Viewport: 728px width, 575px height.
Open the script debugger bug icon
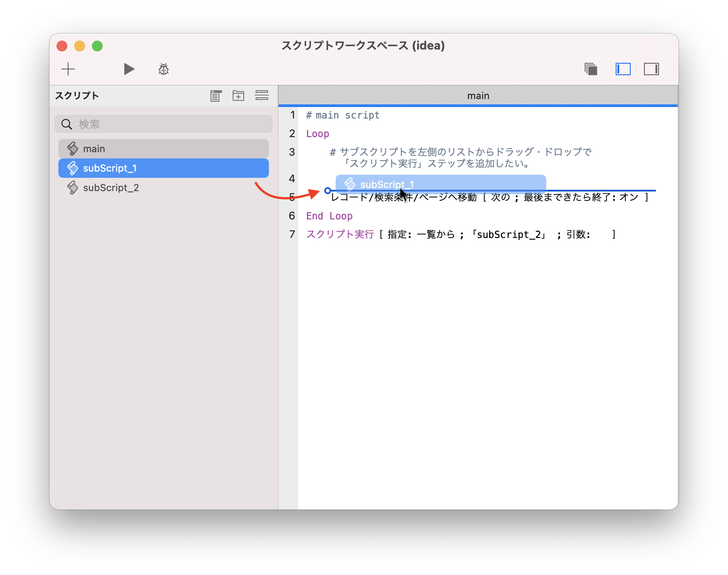click(164, 69)
